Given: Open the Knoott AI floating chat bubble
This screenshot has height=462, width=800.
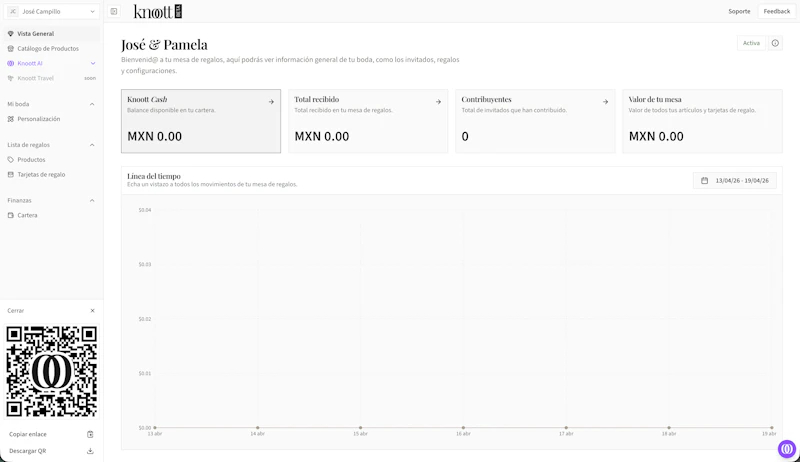Looking at the screenshot, I should [787, 449].
